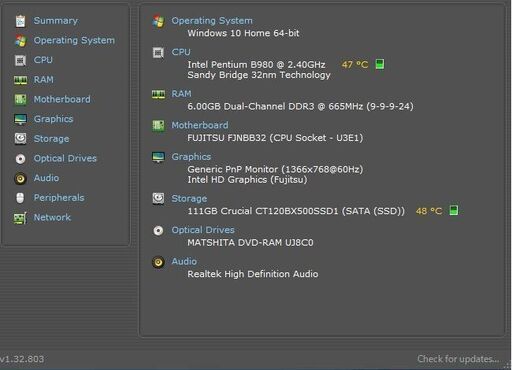Click the Motherboard icon in sidebar

pos(20,99)
